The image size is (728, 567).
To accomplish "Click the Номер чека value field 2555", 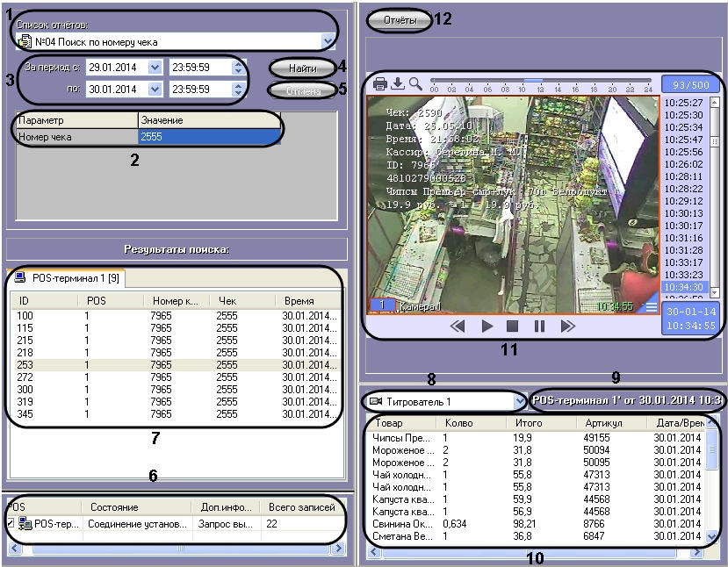I will 208,137.
